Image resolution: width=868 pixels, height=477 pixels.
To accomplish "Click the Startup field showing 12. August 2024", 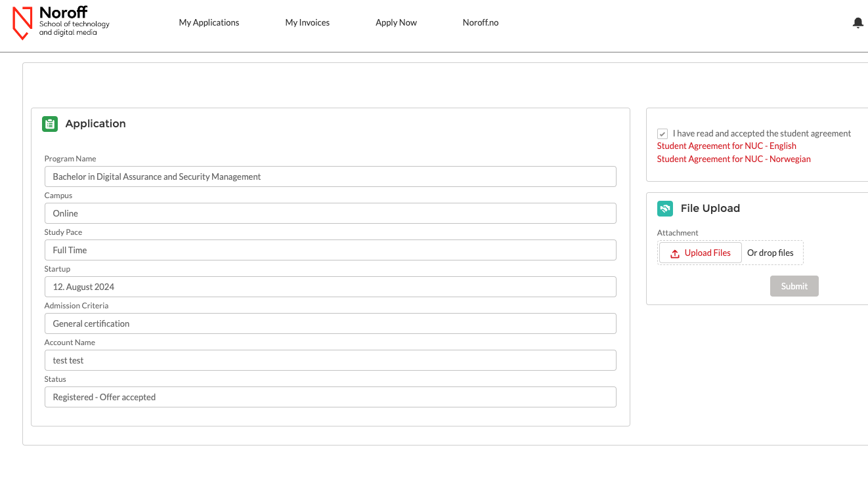I will pyautogui.click(x=330, y=286).
